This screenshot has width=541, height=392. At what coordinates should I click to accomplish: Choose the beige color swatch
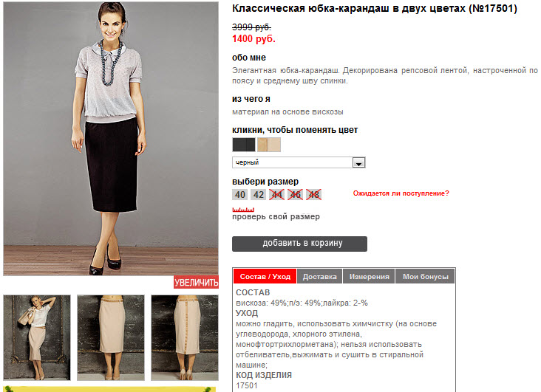269,145
